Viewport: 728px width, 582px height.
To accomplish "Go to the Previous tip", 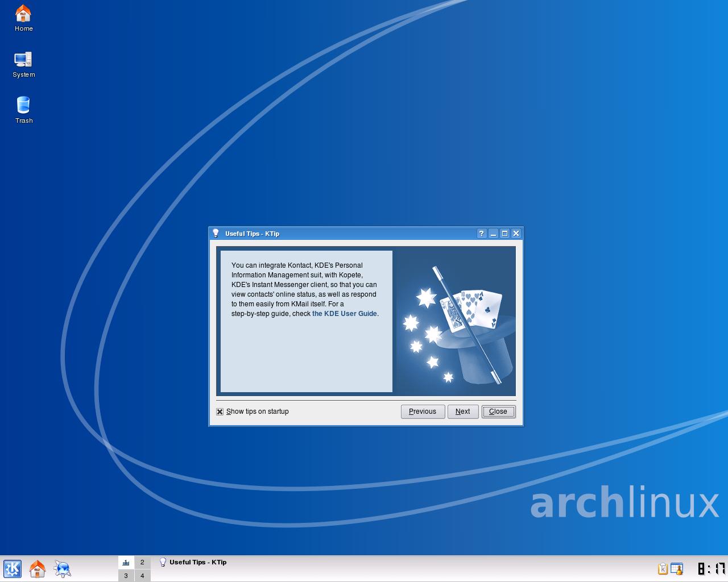I will coord(423,411).
